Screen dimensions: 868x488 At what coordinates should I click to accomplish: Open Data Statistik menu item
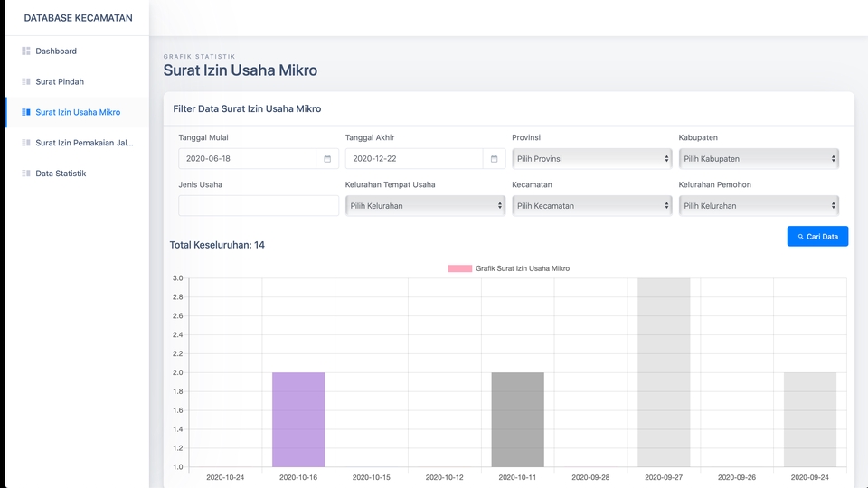[x=61, y=174]
